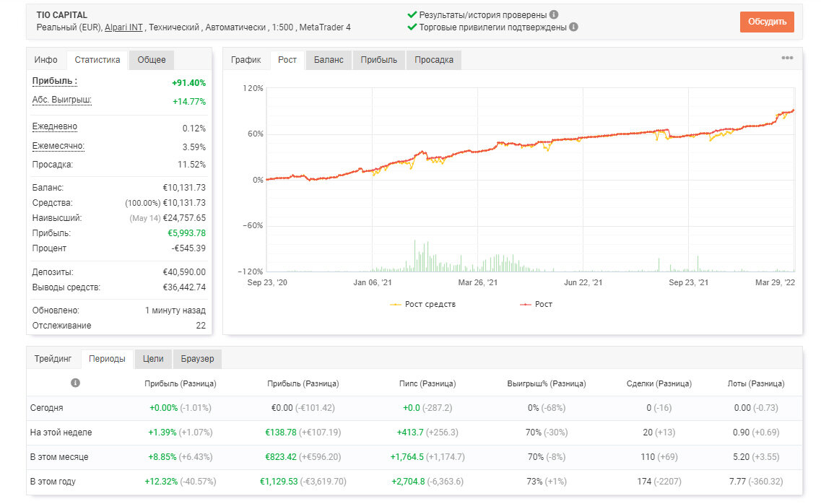Click the €5,993.78 profit value
Screen dimensions: 821x504
point(186,233)
